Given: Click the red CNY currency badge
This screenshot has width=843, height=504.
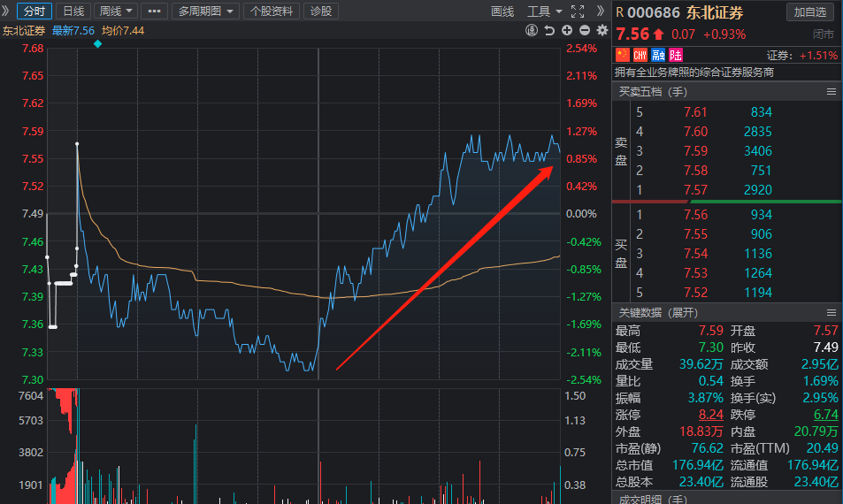Looking at the screenshot, I should (x=640, y=55).
